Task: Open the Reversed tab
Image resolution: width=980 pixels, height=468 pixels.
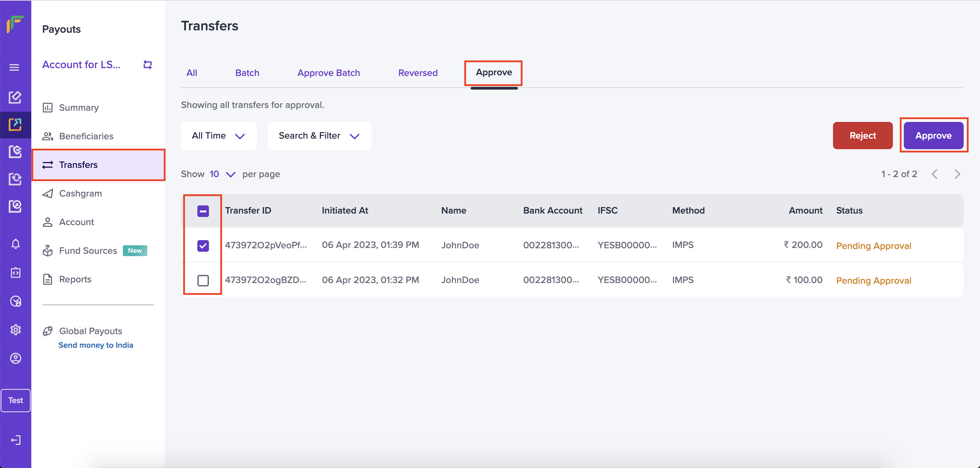Action: pyautogui.click(x=418, y=73)
